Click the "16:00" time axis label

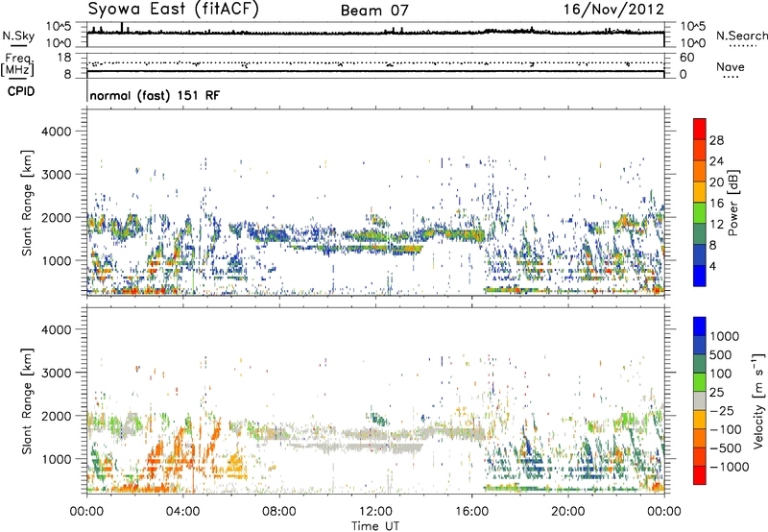click(471, 512)
